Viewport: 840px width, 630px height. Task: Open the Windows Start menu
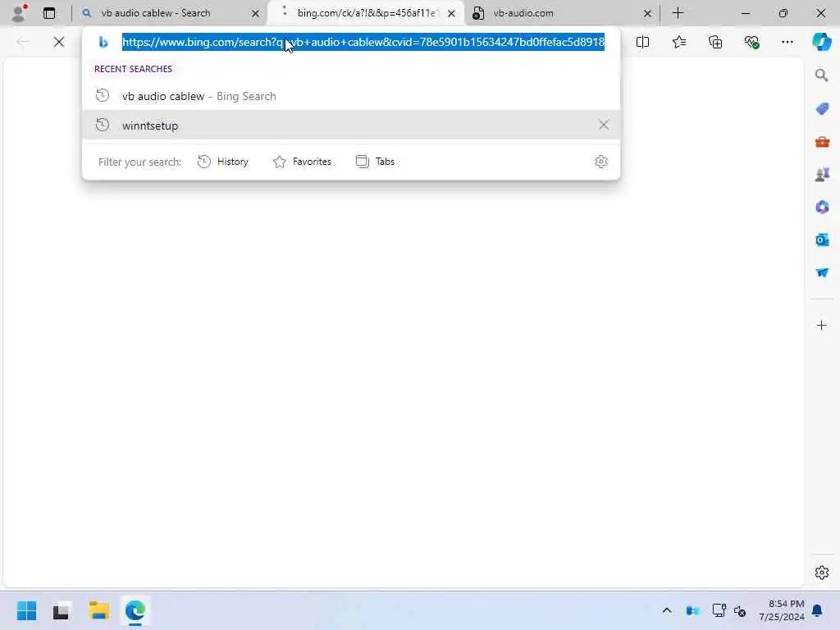click(x=26, y=610)
